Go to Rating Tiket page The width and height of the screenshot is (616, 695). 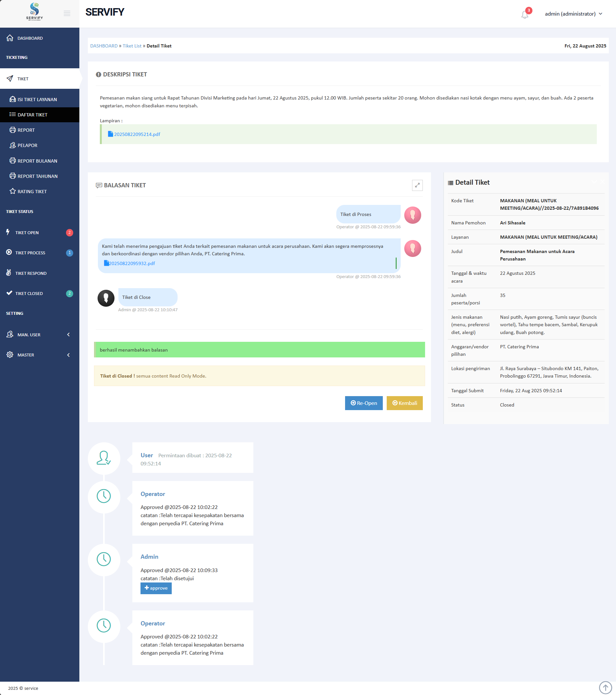tap(32, 192)
